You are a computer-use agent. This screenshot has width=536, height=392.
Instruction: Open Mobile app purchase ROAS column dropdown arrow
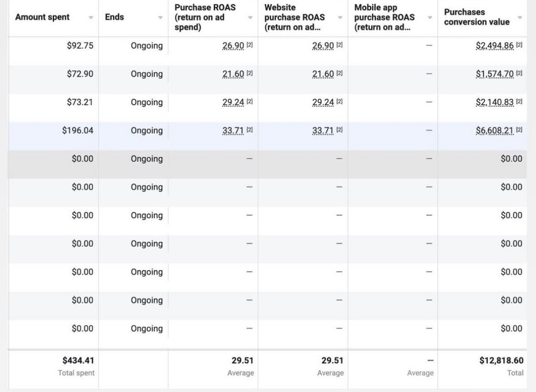430,18
